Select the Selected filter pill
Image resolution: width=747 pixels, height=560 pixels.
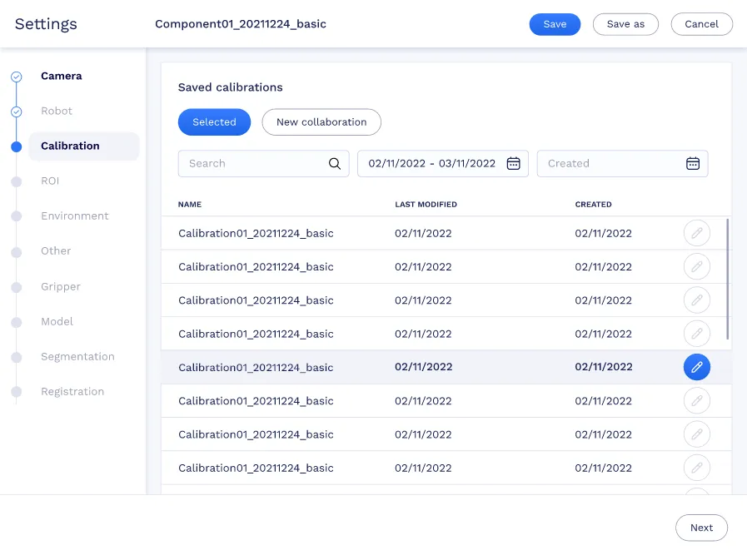coord(214,122)
